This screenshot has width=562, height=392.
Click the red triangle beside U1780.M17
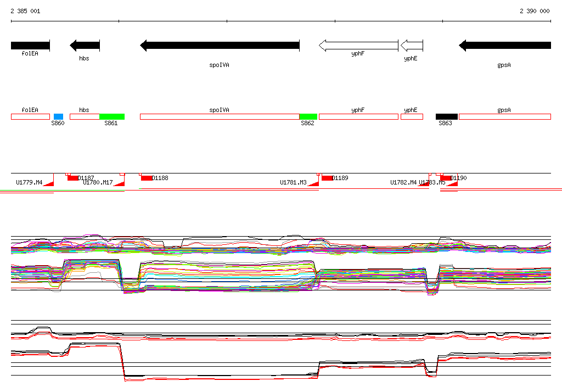pyautogui.click(x=120, y=183)
